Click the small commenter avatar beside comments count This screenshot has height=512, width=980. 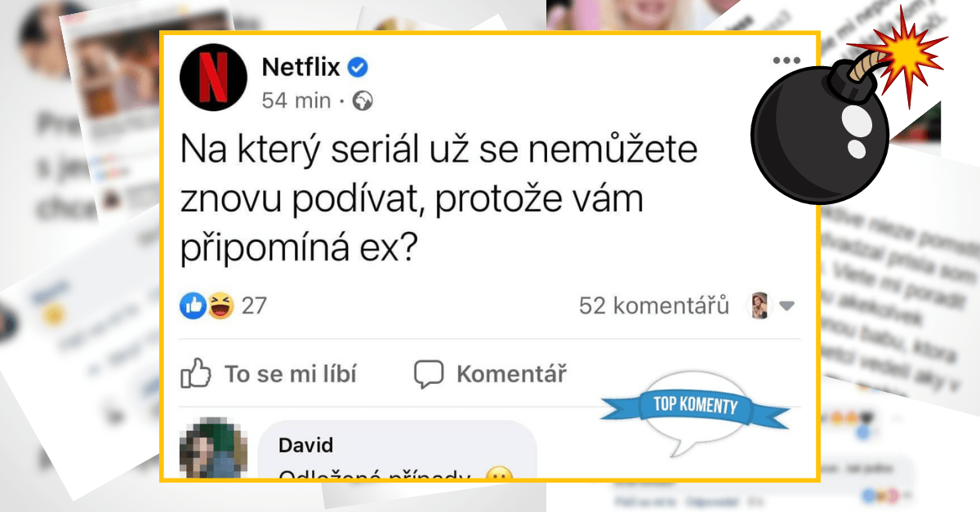point(759,305)
